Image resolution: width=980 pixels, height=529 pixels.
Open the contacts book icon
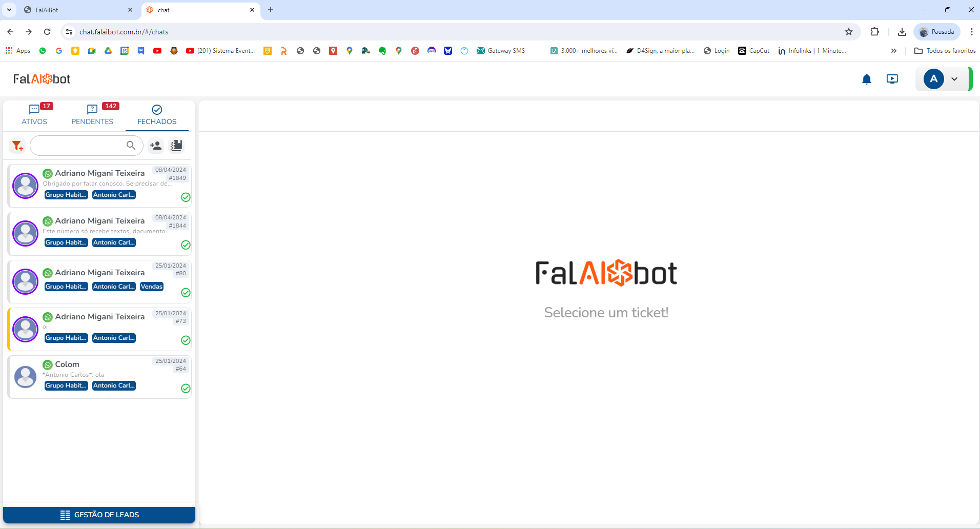176,146
